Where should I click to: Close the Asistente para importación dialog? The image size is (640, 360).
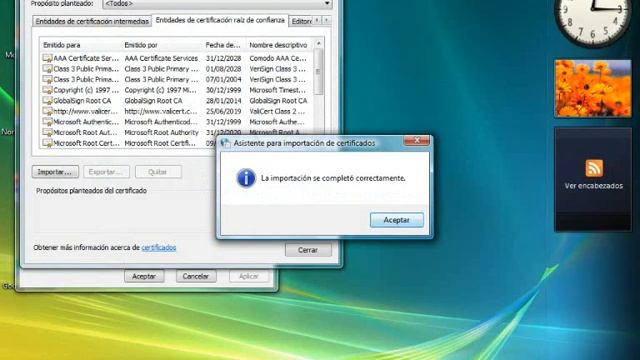pyautogui.click(x=416, y=140)
